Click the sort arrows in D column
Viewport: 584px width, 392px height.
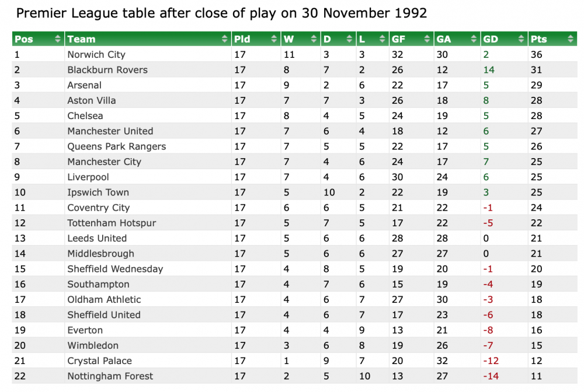tap(350, 39)
